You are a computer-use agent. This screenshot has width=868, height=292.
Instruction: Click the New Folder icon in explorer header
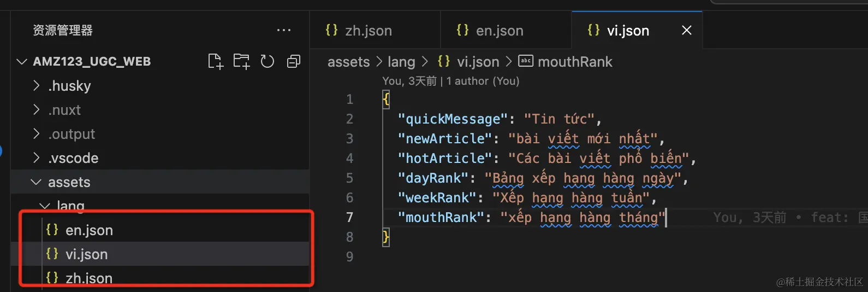click(241, 61)
